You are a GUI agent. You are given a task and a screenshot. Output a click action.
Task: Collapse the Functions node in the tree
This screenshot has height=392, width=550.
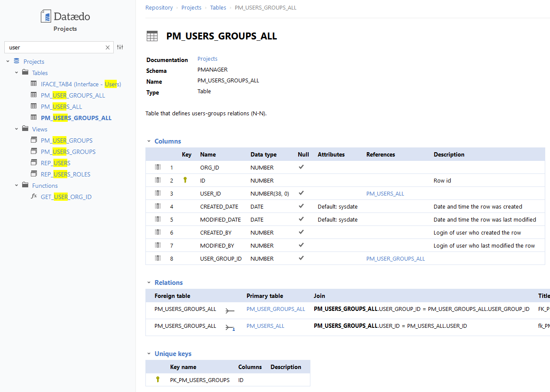pos(16,185)
